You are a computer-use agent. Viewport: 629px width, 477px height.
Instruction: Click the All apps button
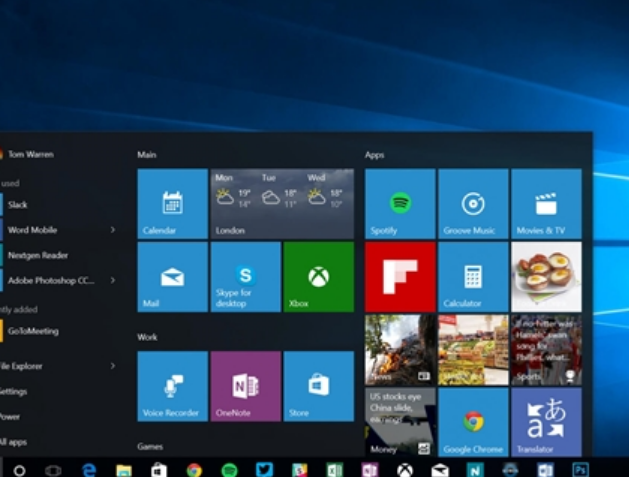point(14,441)
